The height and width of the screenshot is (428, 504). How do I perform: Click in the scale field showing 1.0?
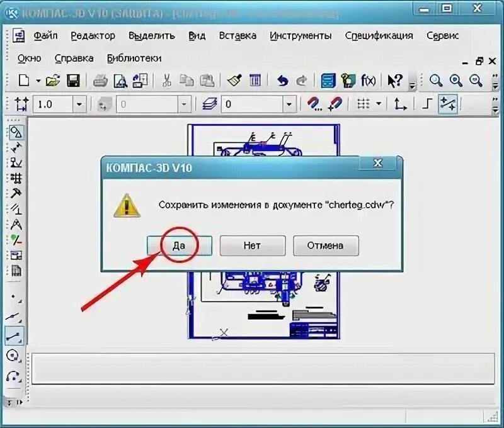pos(53,104)
